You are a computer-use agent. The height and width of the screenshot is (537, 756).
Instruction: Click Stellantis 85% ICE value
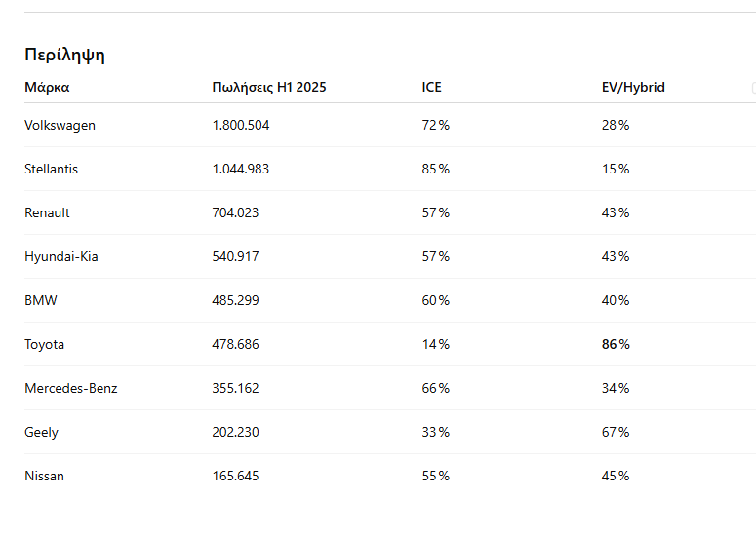435,170
